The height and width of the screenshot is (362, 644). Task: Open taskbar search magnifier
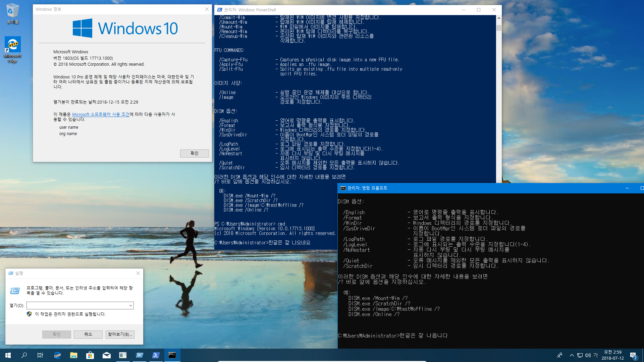tap(24, 355)
